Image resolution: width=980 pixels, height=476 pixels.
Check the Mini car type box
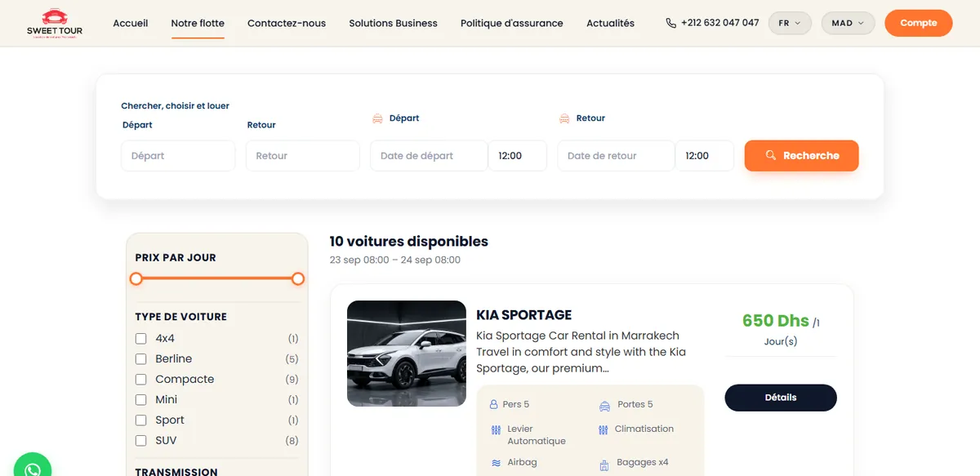140,399
